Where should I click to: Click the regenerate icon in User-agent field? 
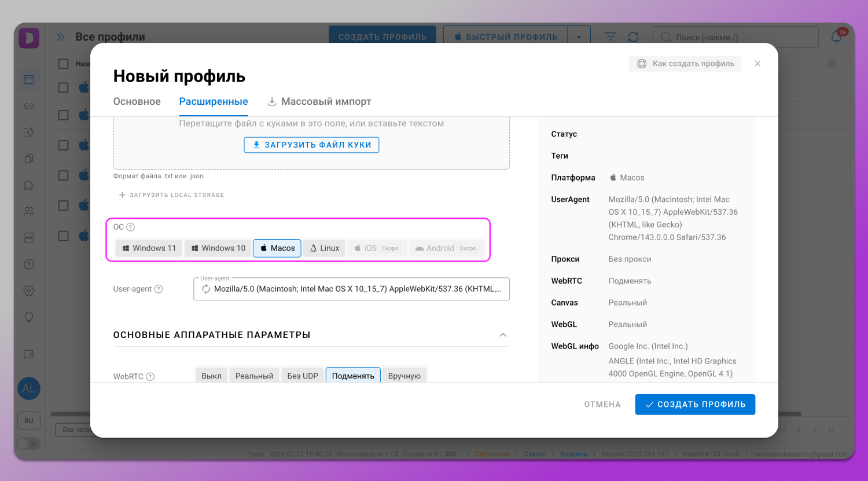click(206, 289)
